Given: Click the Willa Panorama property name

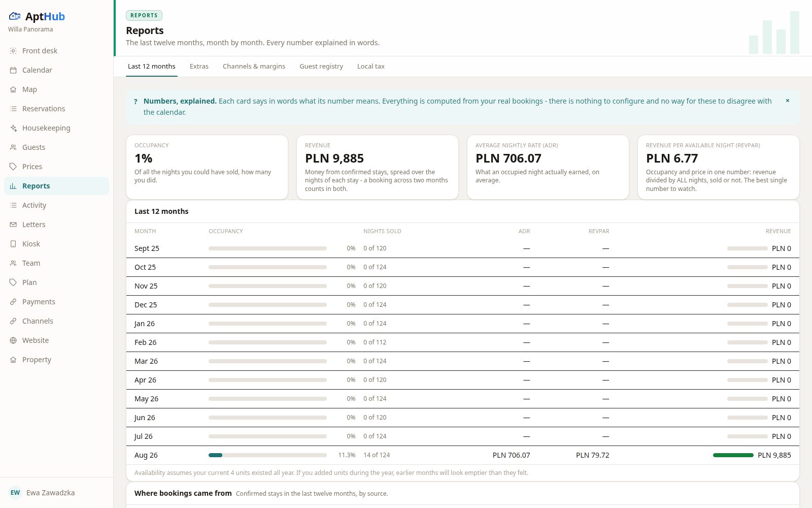Looking at the screenshot, I should coord(30,29).
